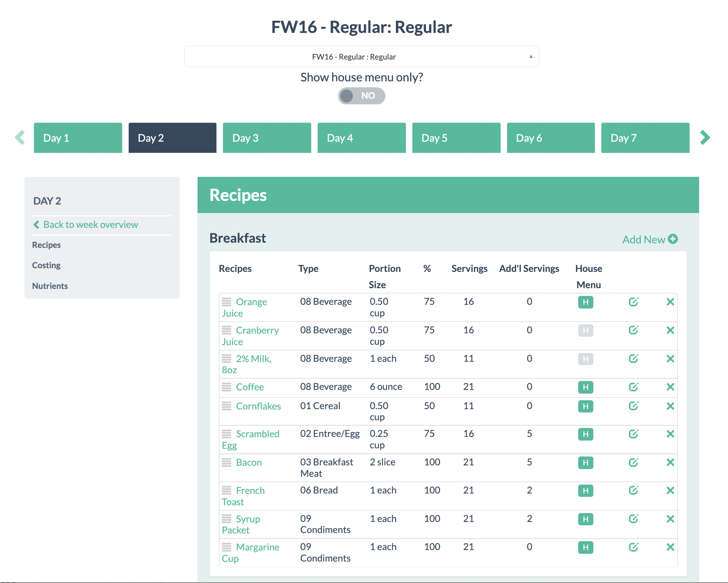The image size is (728, 583).
Task: Switch to the Day 5 tab
Action: 456,138
